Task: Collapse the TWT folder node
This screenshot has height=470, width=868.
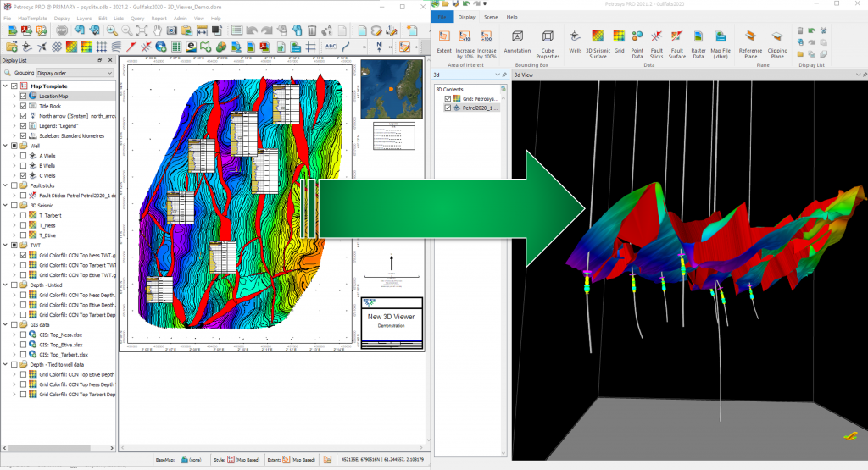Action: click(6, 245)
